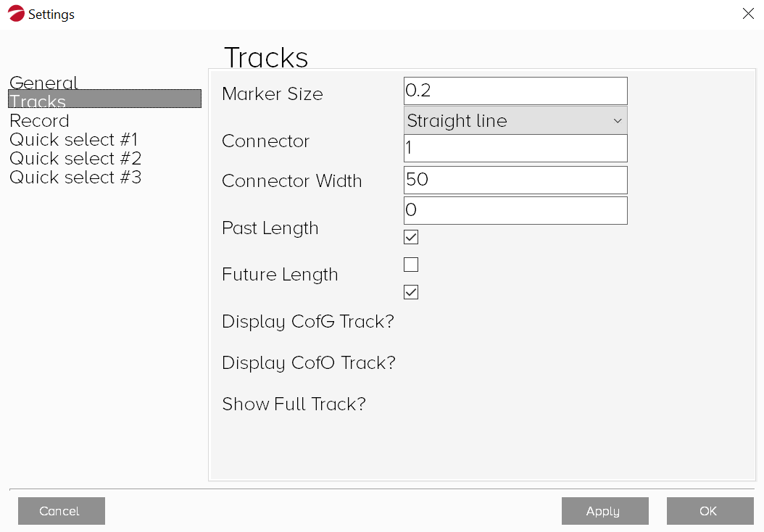764x532 pixels.
Task: Click the Apply button
Action: (605, 511)
